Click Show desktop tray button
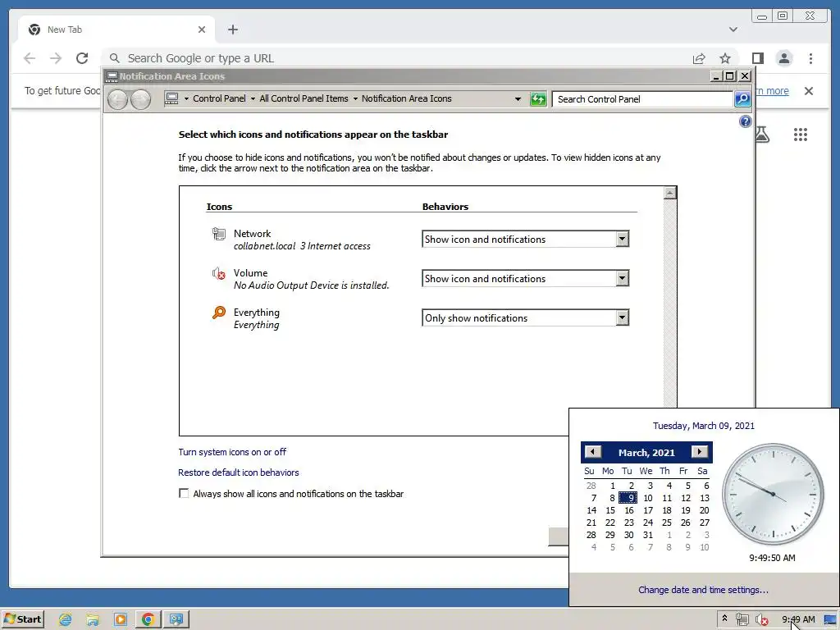This screenshot has height=630, width=840. (830, 620)
